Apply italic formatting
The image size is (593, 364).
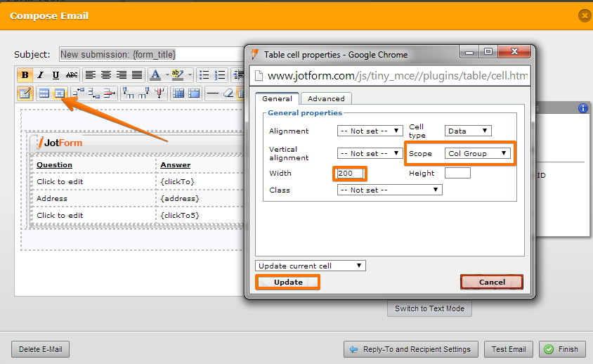(40, 75)
